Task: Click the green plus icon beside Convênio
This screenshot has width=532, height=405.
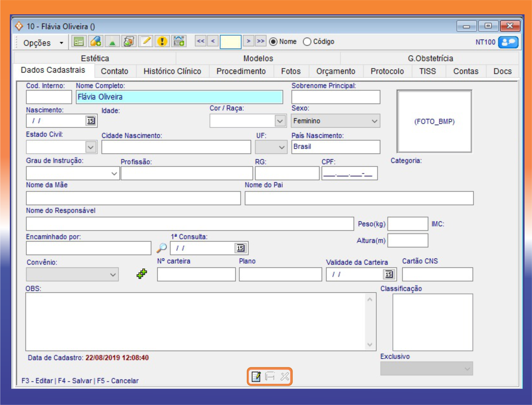Action: pyautogui.click(x=142, y=274)
